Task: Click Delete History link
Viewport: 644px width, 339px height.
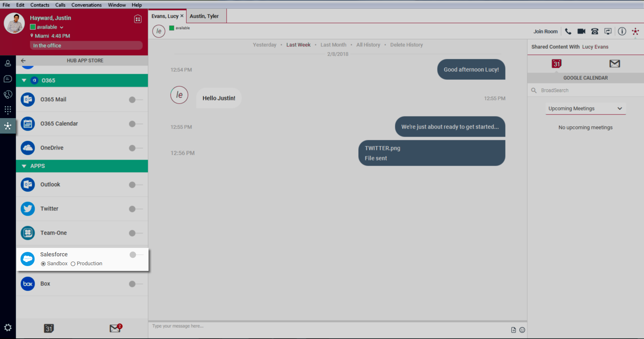Action: click(x=407, y=45)
